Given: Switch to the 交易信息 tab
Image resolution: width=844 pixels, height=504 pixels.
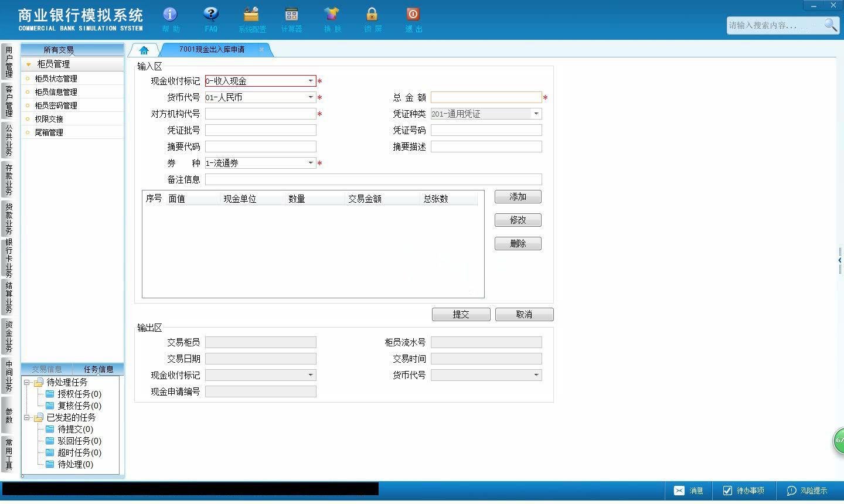Looking at the screenshot, I should click(47, 369).
